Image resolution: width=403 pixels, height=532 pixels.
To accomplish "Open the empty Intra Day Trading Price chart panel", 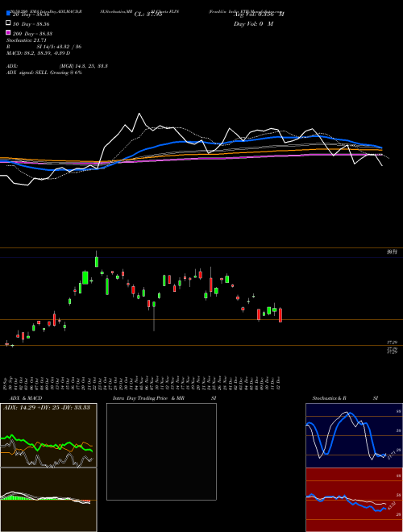I will tap(161, 451).
